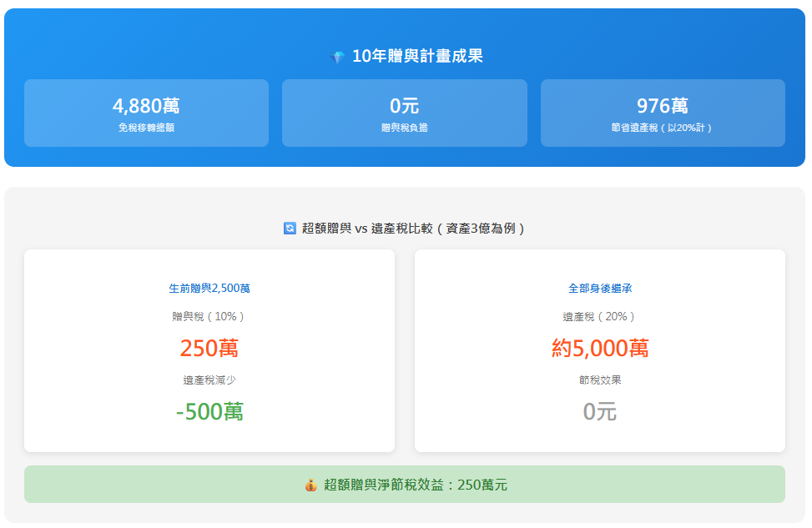Click the 節省遺產稅（以20%計）label
The image size is (812, 528).
coord(663,128)
